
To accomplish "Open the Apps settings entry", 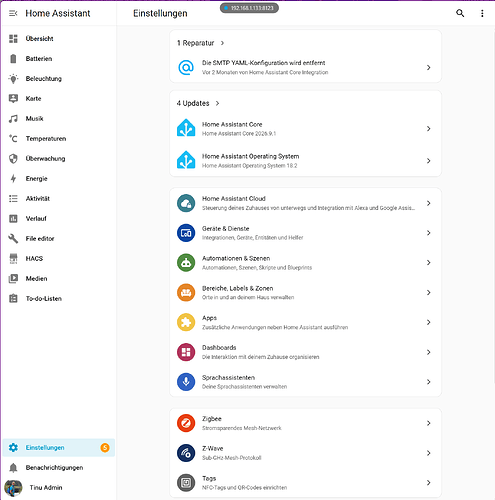I will point(305,322).
